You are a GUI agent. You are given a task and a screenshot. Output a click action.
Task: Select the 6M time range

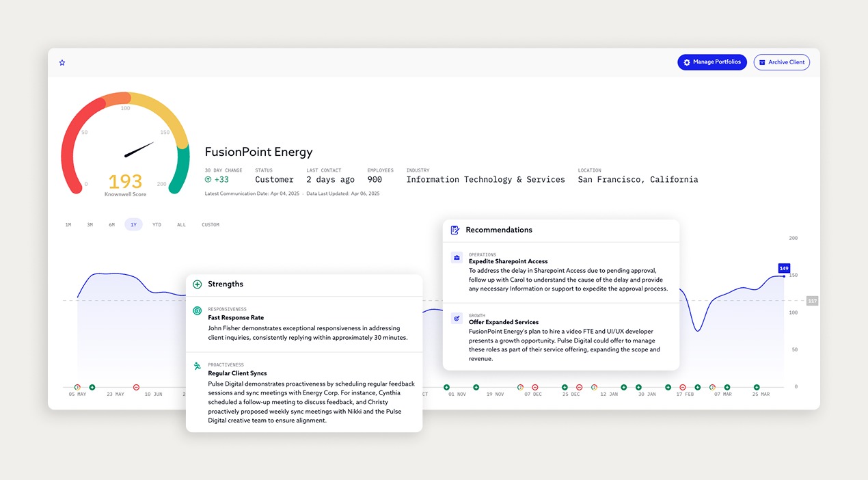click(111, 225)
